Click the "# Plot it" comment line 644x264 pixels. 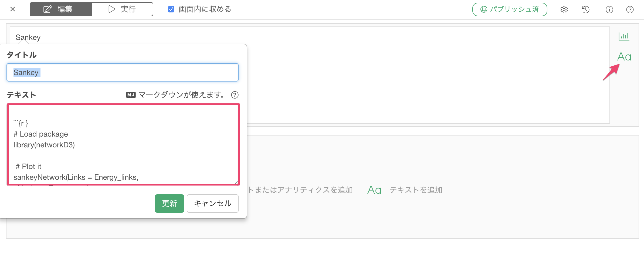coord(28,167)
